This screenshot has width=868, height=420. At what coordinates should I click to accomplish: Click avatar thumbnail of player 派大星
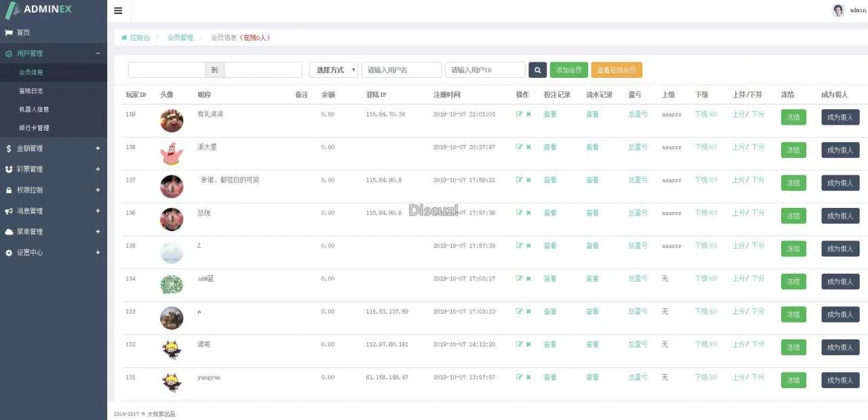tap(172, 153)
